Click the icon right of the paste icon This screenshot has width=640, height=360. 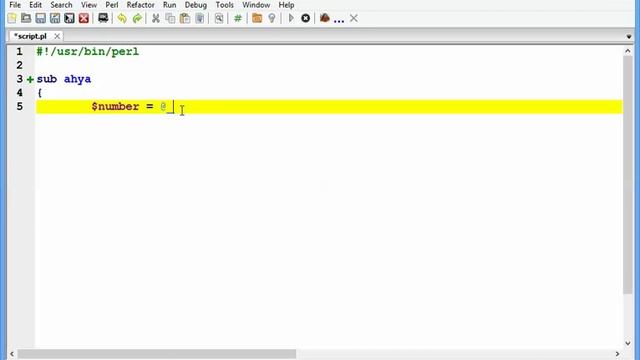[200, 18]
